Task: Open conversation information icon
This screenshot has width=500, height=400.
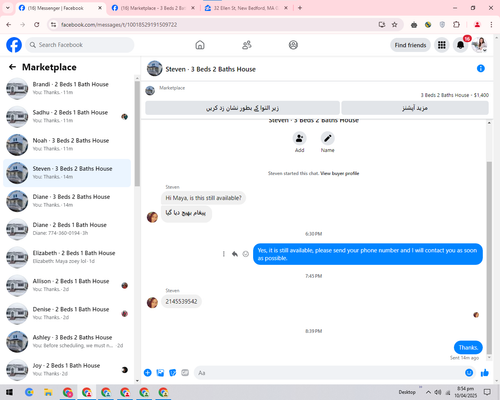Action: point(481,68)
